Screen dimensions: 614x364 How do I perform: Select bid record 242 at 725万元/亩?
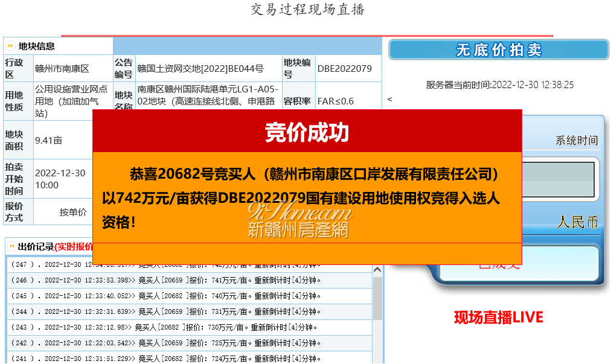coord(190,343)
